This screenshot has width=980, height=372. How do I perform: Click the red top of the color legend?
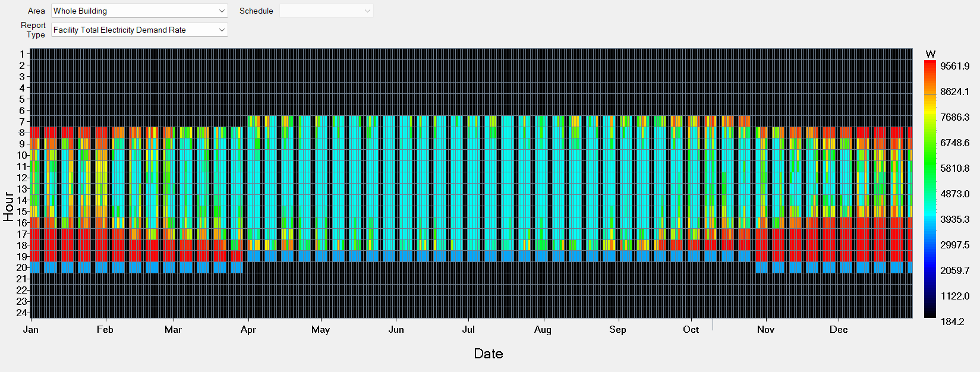(x=929, y=64)
